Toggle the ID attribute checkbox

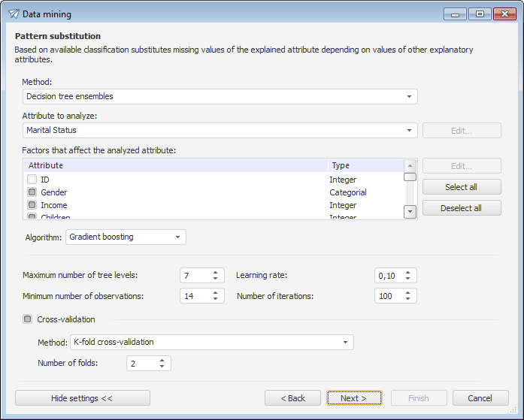32,180
